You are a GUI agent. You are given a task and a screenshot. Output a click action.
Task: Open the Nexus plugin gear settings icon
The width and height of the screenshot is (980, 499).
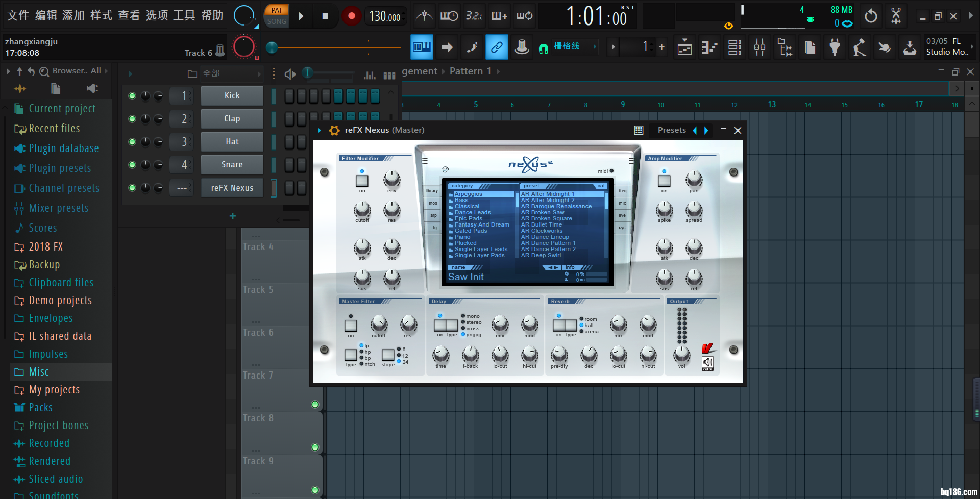pos(334,130)
